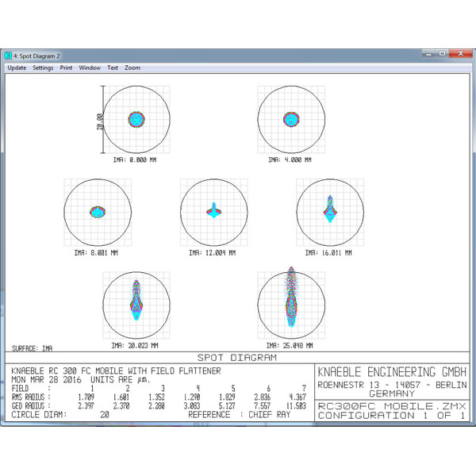This screenshot has height=476, width=476.
Task: Click the spot plot at IMA 8.001 MM
Action: click(98, 213)
